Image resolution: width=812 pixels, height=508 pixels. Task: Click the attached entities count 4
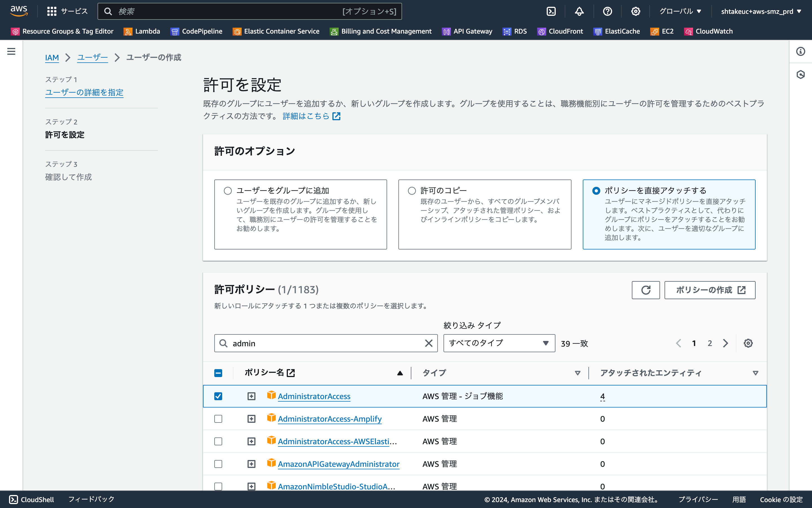point(602,397)
